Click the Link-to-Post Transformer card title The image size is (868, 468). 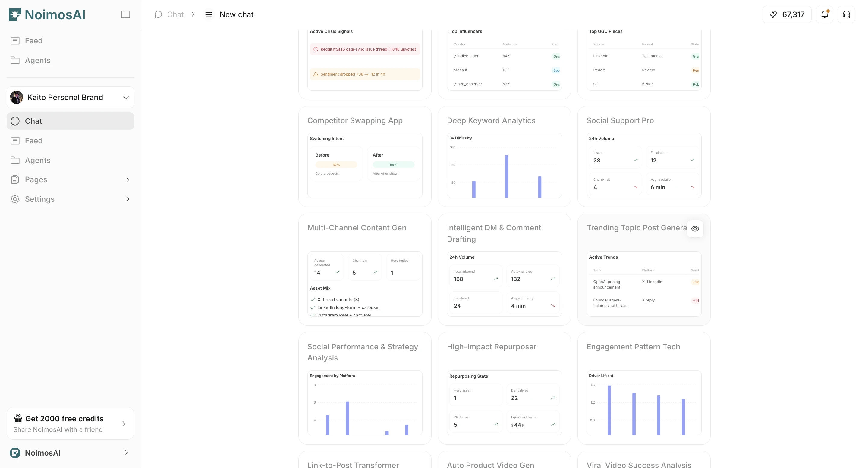pyautogui.click(x=353, y=465)
